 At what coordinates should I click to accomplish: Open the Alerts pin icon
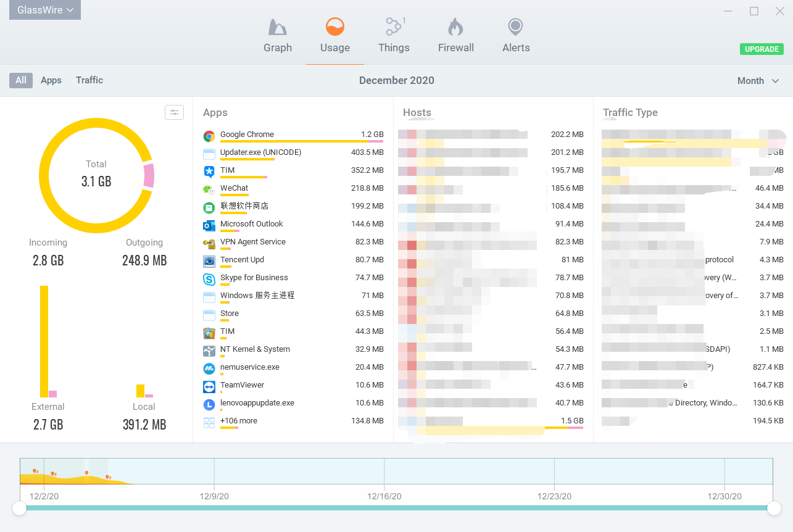[x=515, y=28]
